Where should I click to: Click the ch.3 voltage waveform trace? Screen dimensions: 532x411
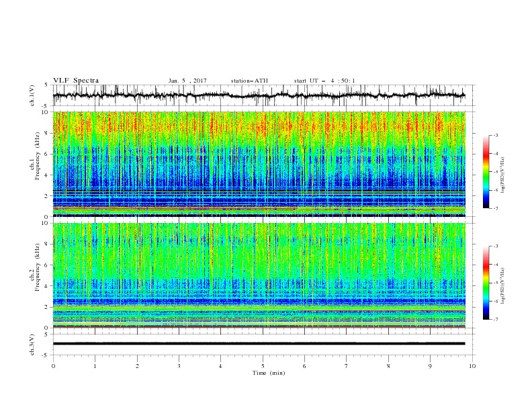coord(259,344)
